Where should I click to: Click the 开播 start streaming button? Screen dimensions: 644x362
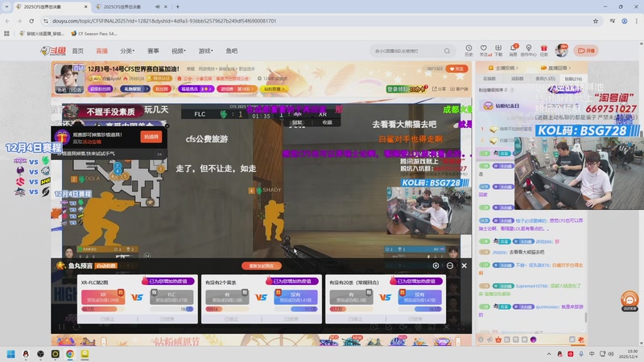(586, 51)
